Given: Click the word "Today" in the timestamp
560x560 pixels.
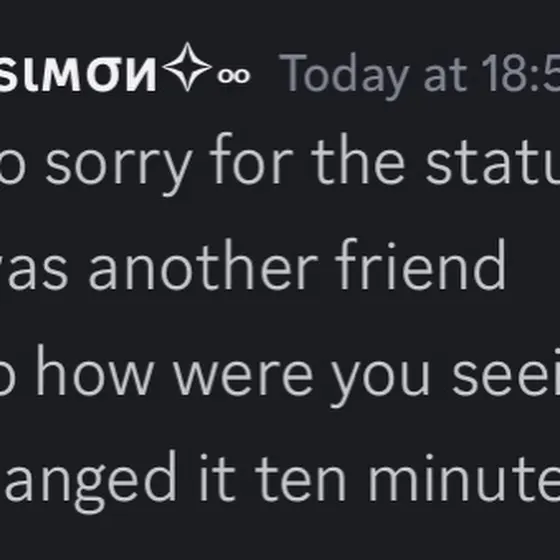Looking at the screenshot, I should tap(344, 77).
